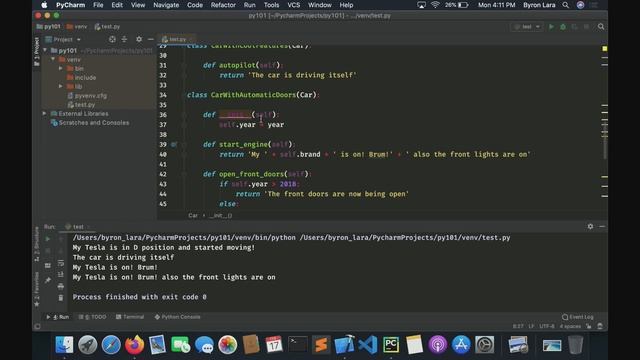640x360 pixels.
Task: Toggle pin tab in Run panel
Action: pyautogui.click(x=48, y=280)
